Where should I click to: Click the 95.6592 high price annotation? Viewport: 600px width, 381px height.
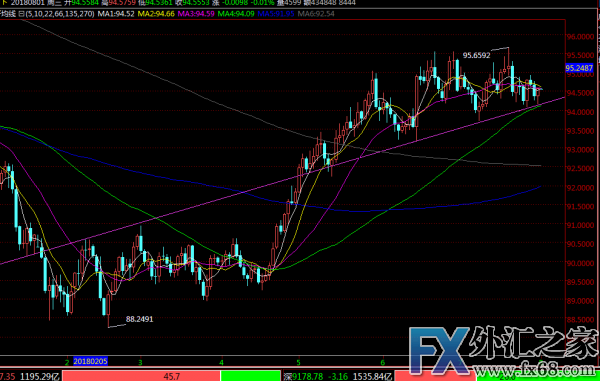click(476, 55)
